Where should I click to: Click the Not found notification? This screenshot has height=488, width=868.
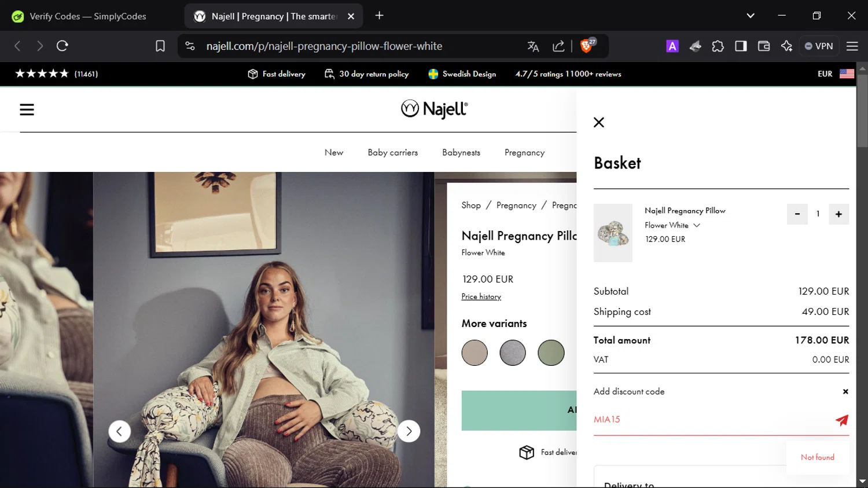pos(818,457)
